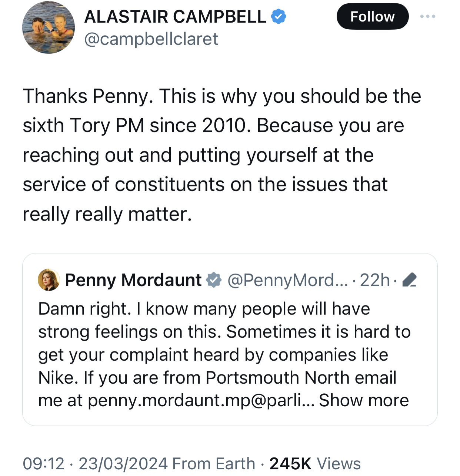
Task: Click the penny.mordaunt.mp@parli... email text
Action: tap(200, 400)
